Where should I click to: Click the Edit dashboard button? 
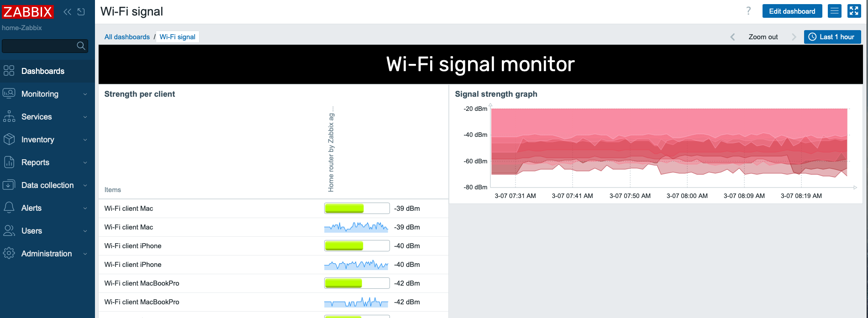click(792, 11)
